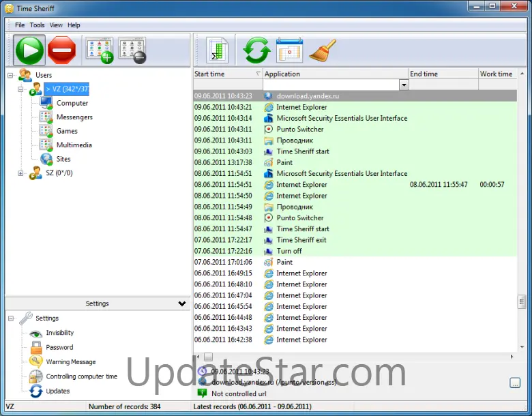Select the Turn off record row
The width and height of the screenshot is (532, 416).
[355, 251]
